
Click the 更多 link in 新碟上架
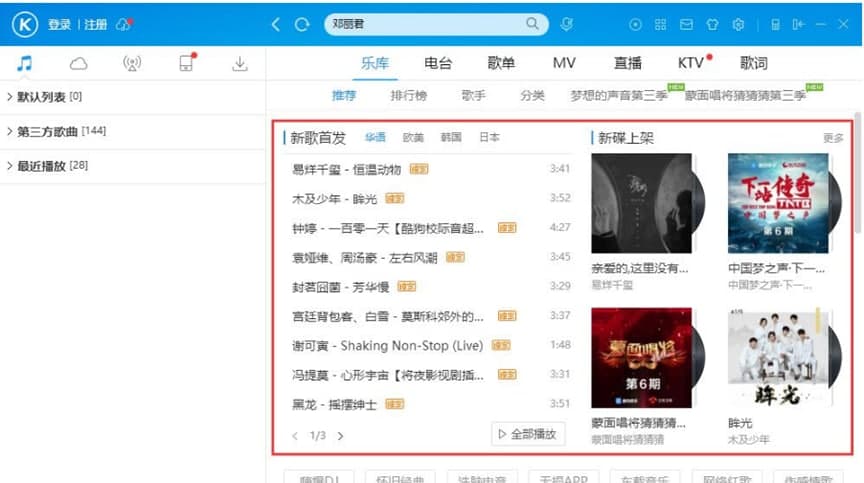833,138
